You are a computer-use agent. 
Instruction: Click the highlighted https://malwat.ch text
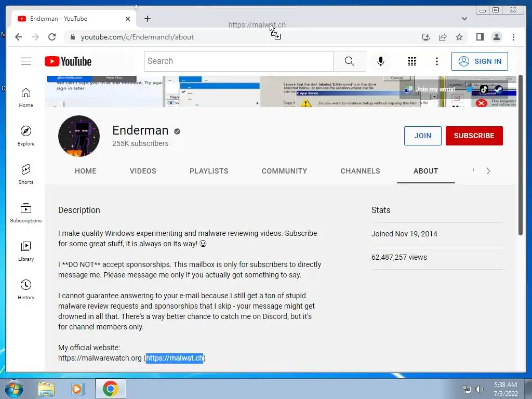point(175,358)
